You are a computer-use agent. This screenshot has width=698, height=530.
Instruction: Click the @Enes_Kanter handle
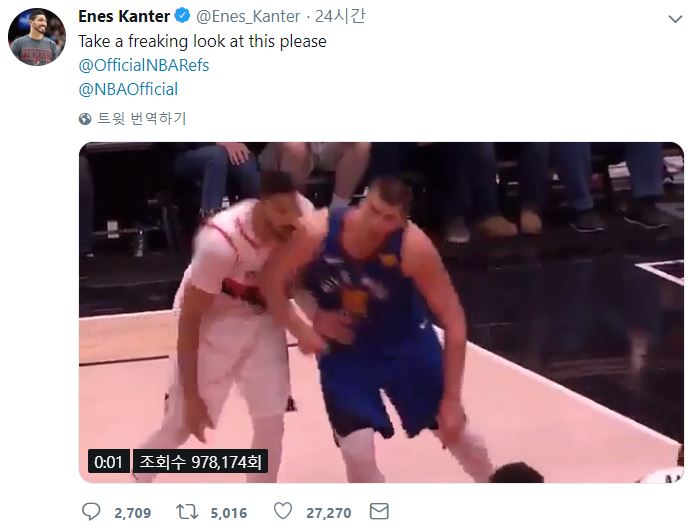(x=247, y=18)
